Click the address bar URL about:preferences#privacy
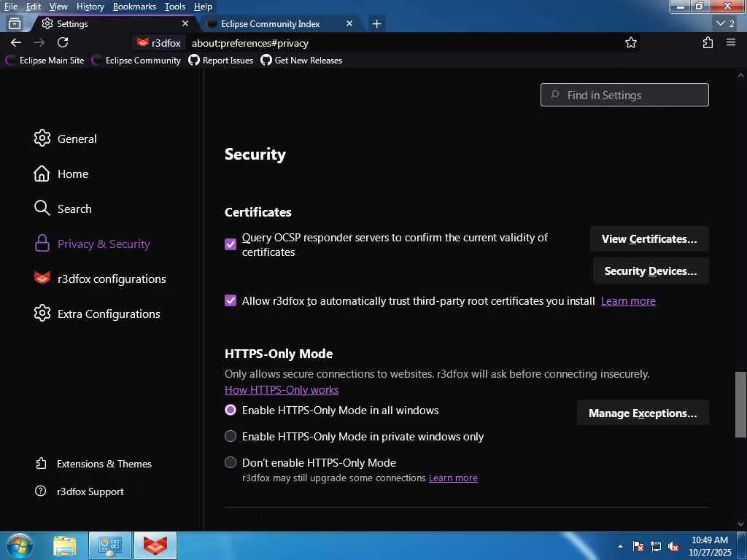The image size is (747, 560). tap(250, 43)
